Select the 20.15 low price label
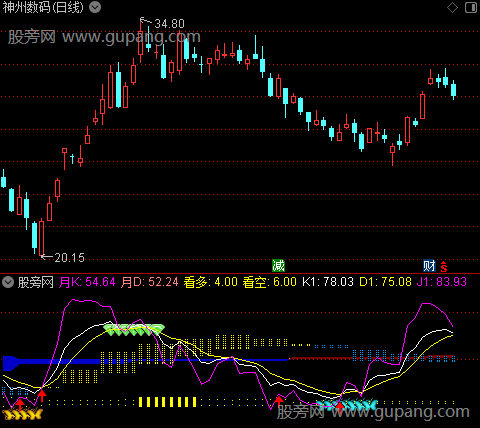480x428 pixels. click(x=70, y=258)
